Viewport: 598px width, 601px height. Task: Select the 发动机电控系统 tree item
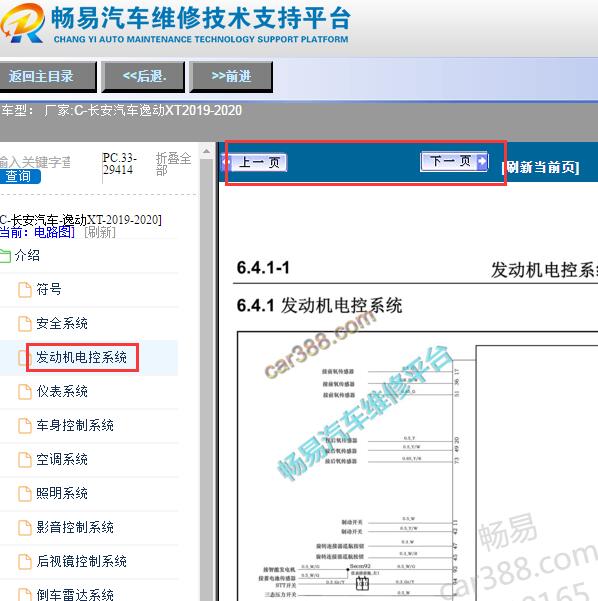pos(81,357)
